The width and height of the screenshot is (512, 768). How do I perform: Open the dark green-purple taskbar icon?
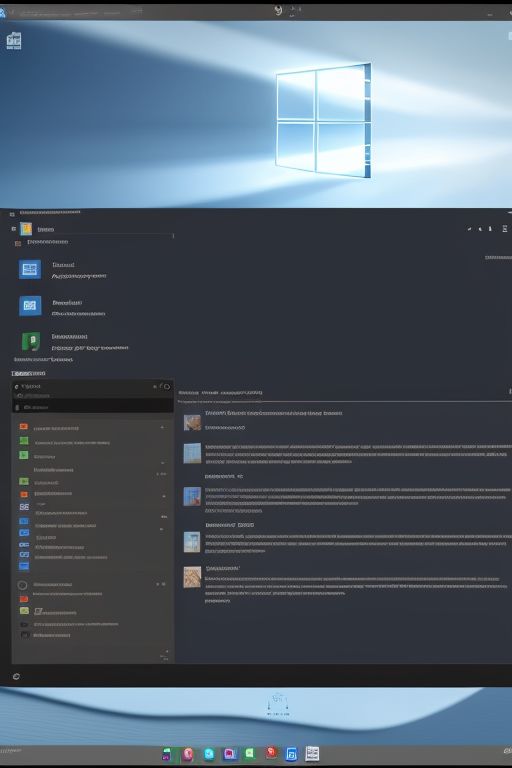167,754
